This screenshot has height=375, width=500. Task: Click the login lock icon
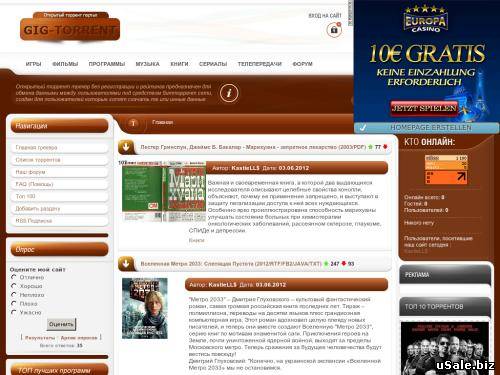click(334, 30)
